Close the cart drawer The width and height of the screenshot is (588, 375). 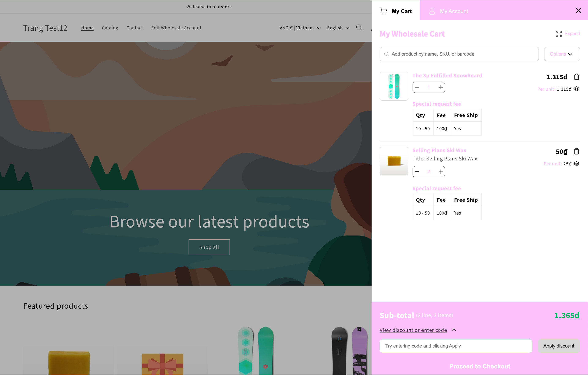[x=578, y=11]
